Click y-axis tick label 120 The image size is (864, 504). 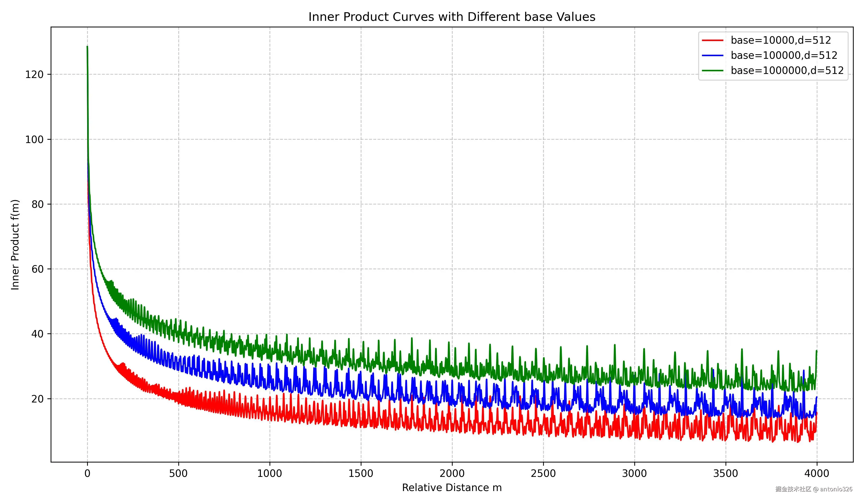34,74
